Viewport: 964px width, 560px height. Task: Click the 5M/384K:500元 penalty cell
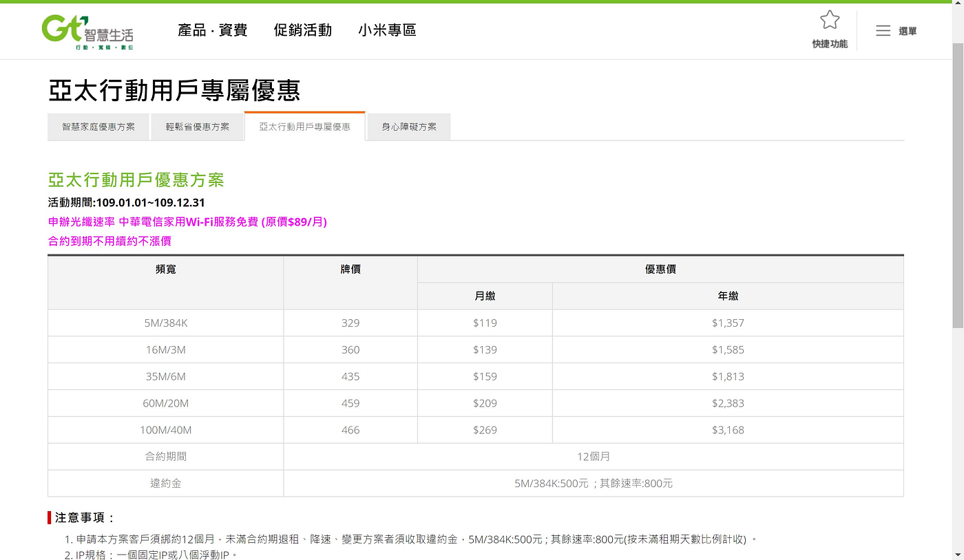[594, 484]
